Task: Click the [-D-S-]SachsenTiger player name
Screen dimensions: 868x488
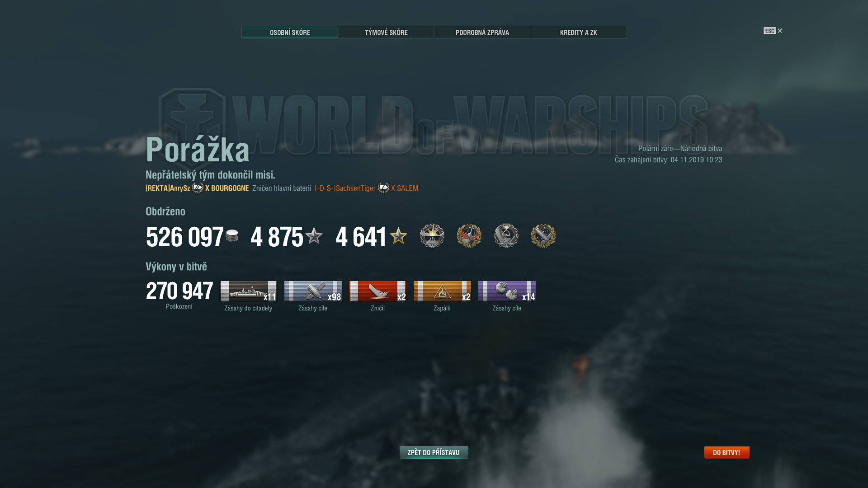Action: coord(345,188)
